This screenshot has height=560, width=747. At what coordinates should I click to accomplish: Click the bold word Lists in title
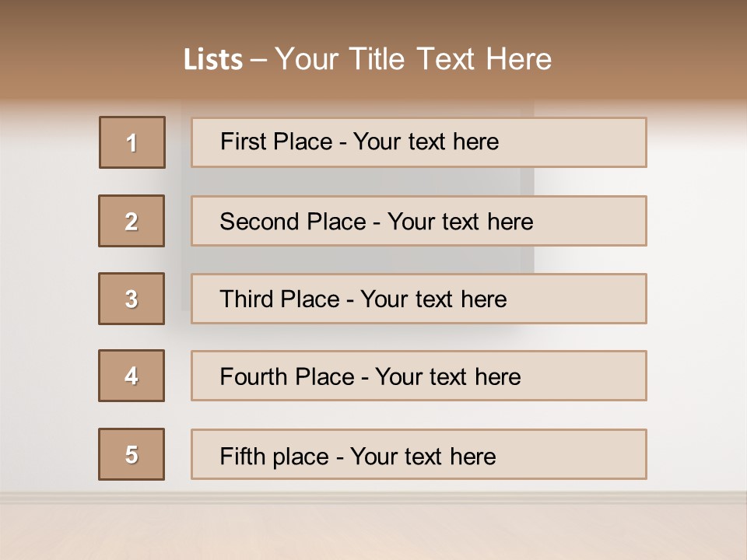pyautogui.click(x=213, y=60)
